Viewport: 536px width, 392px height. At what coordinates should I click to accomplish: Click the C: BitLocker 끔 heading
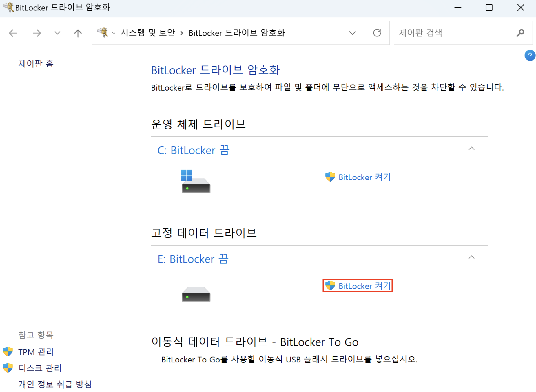click(193, 150)
